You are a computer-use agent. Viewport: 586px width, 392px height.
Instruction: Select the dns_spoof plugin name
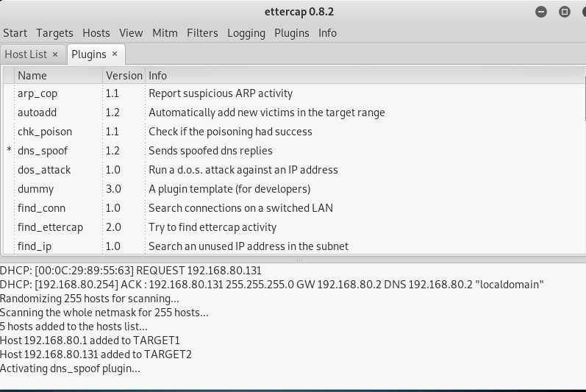tap(43, 151)
